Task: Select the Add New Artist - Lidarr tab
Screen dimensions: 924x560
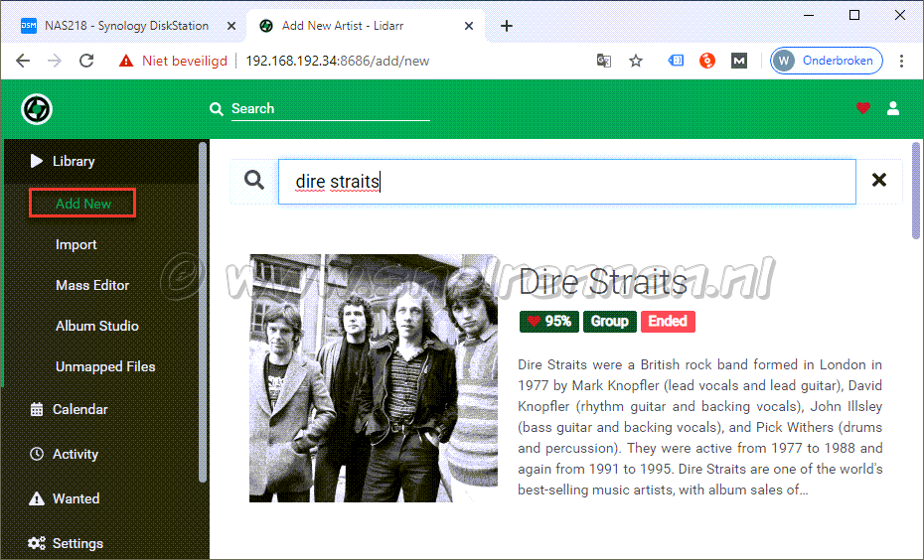Action: coord(366,26)
